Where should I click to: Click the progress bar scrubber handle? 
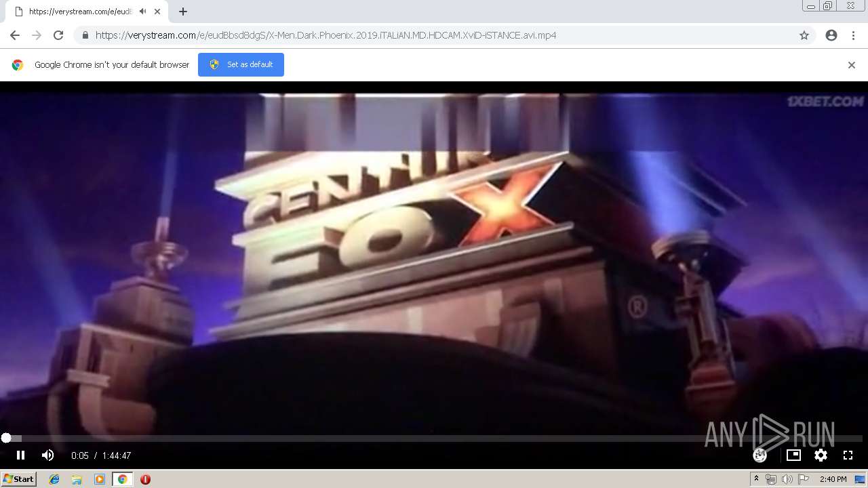click(6, 439)
